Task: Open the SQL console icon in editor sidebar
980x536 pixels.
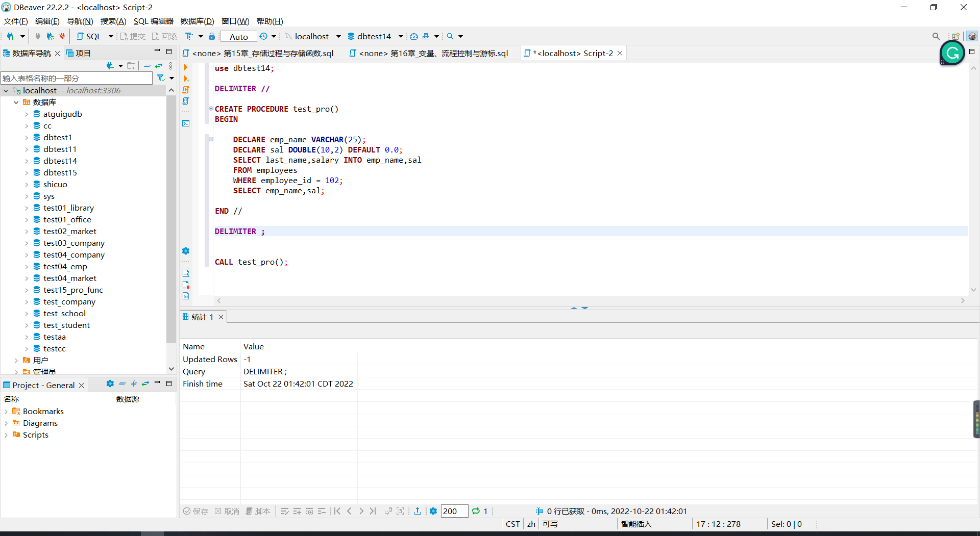Action: pyautogui.click(x=186, y=123)
